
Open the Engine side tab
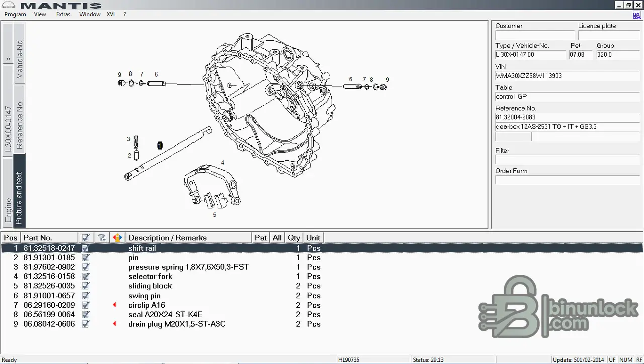point(8,191)
